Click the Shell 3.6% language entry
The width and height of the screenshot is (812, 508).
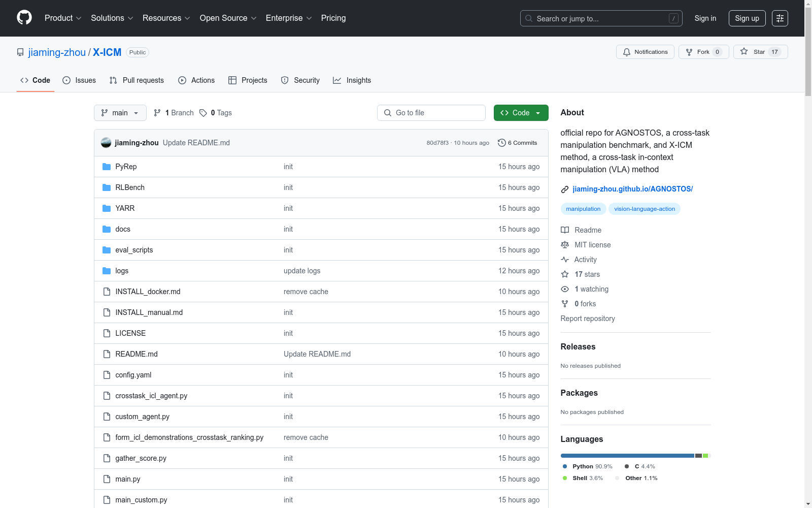point(583,478)
